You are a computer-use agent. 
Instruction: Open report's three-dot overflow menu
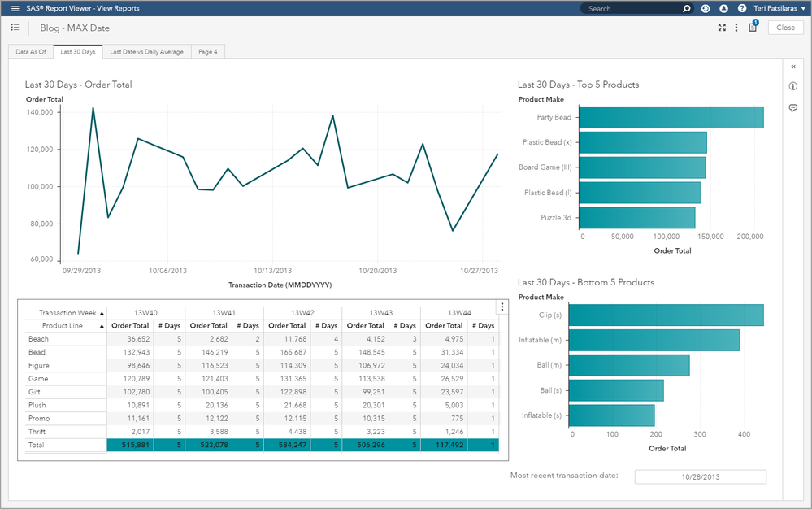[736, 28]
